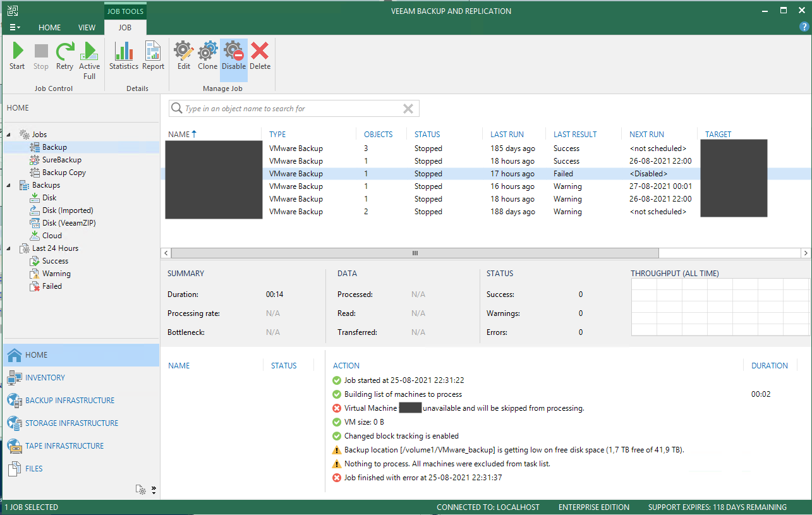
Task: Run an Active Full backup
Action: (x=89, y=60)
